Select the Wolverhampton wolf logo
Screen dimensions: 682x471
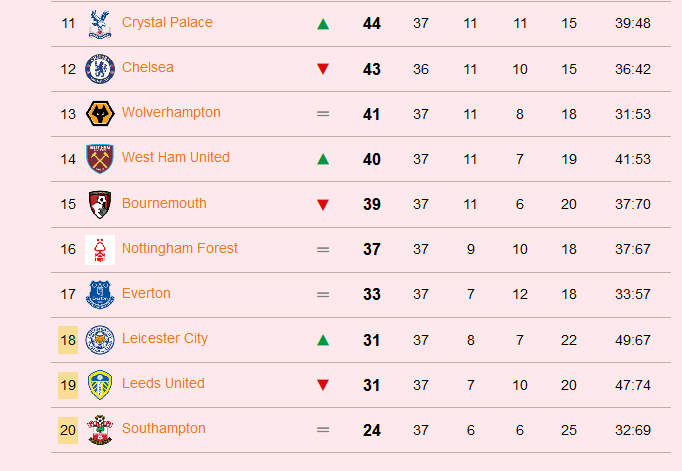point(100,114)
